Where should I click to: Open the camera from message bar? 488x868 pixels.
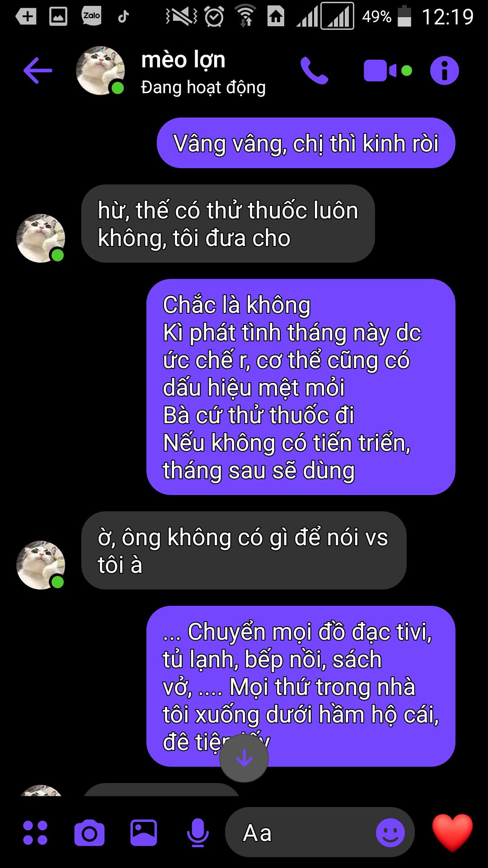click(x=89, y=833)
